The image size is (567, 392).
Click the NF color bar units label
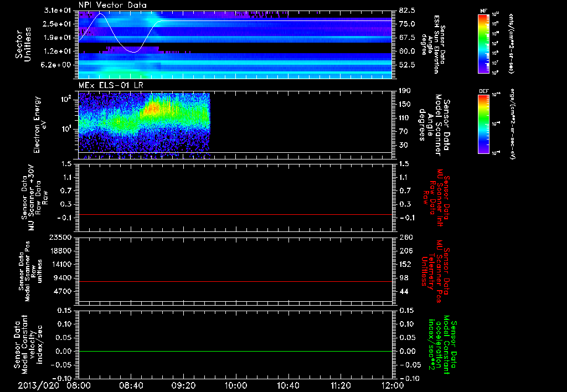(511, 44)
